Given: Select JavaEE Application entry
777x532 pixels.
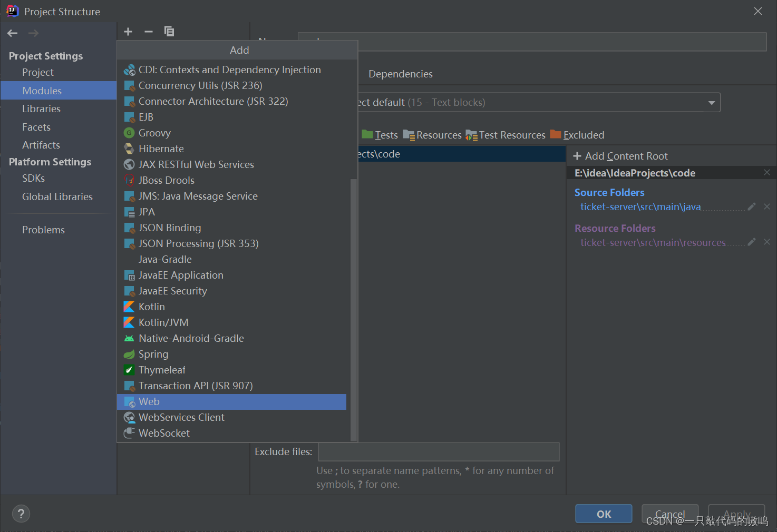Looking at the screenshot, I should (231, 275).
